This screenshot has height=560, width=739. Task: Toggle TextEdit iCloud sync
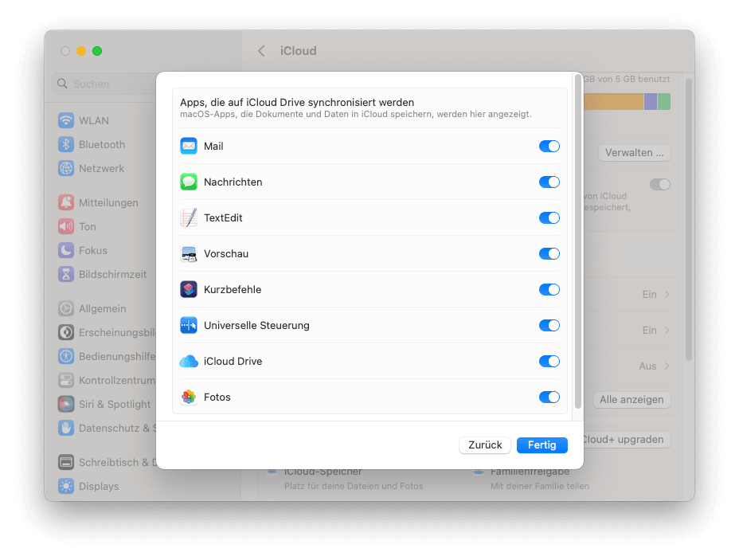click(549, 217)
